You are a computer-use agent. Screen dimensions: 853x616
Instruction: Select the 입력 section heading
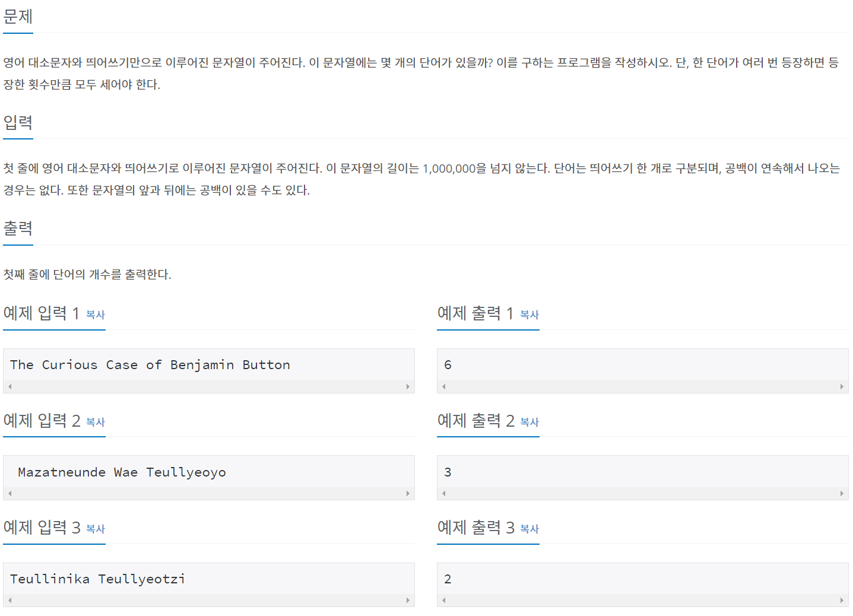coord(17,123)
